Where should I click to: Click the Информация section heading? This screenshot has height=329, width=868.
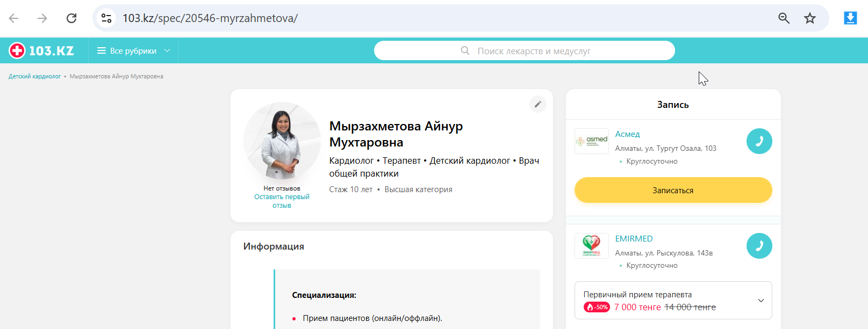coord(274,246)
